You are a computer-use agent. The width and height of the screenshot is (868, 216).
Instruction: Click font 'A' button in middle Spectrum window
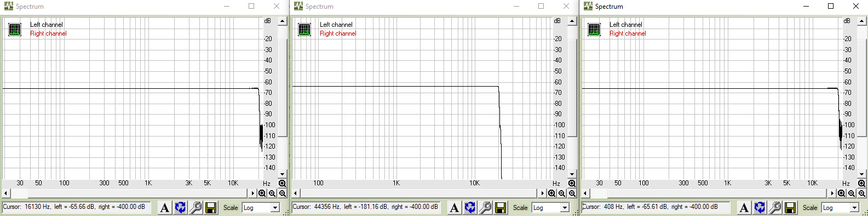[x=454, y=208]
